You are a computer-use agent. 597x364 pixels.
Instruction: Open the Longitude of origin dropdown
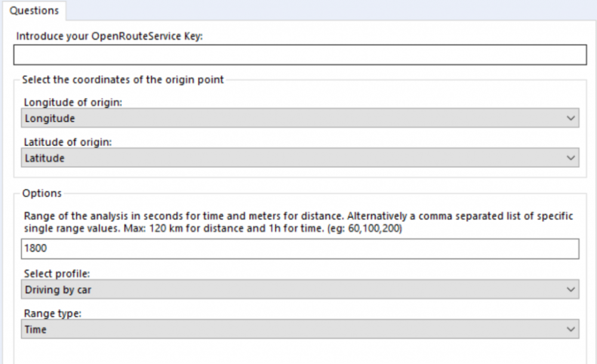point(300,118)
